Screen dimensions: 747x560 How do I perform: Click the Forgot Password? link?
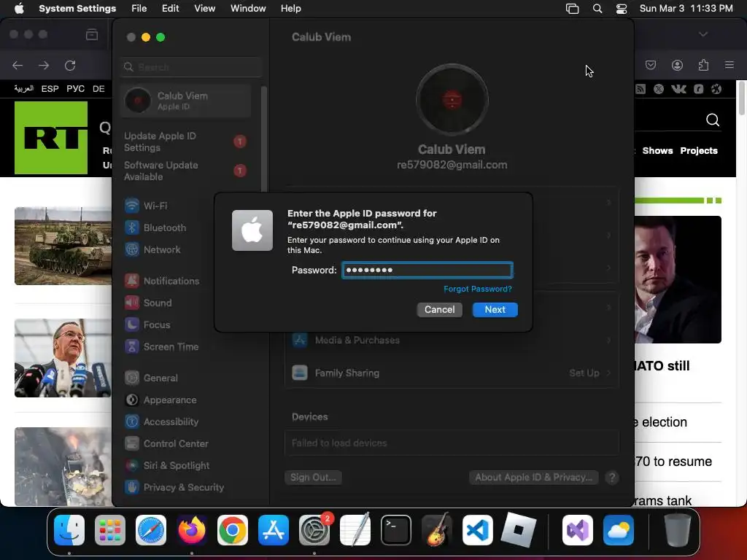[478, 289]
